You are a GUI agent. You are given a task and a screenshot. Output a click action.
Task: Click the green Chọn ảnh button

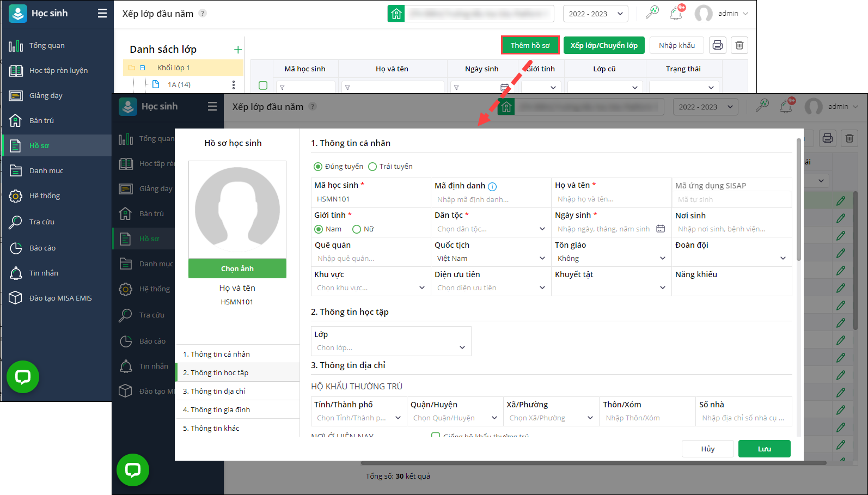tap(237, 268)
